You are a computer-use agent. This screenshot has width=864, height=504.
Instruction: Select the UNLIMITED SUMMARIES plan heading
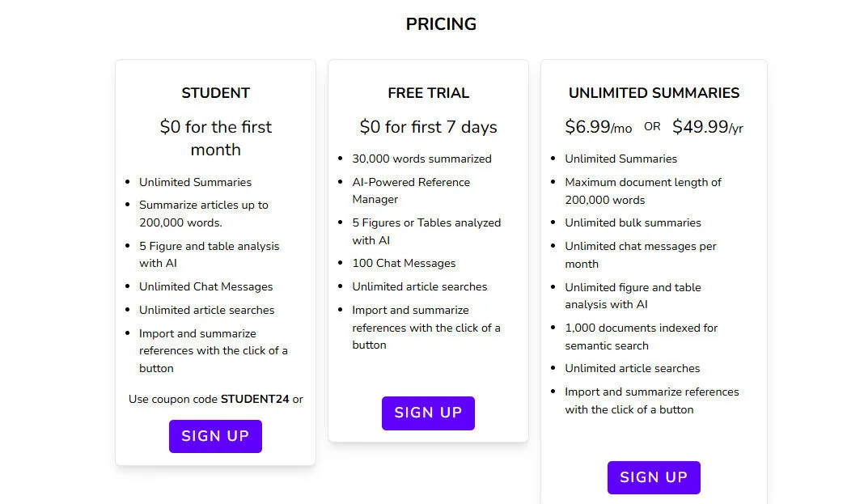(x=654, y=93)
